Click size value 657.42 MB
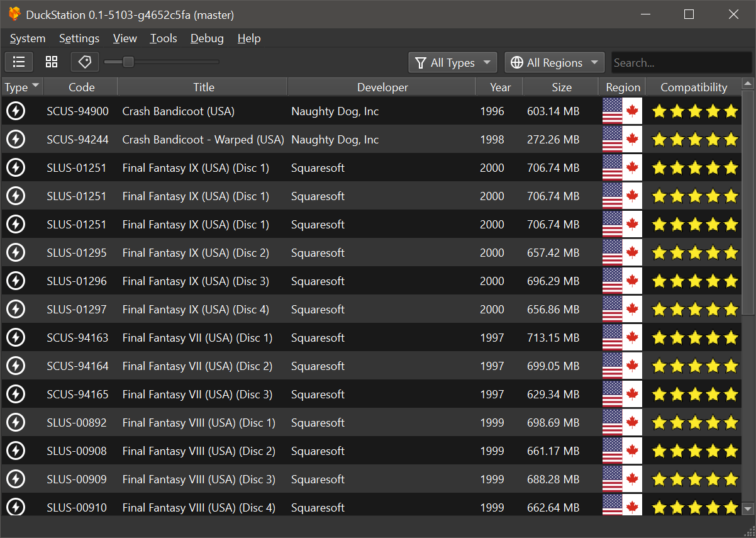756x538 pixels. [553, 253]
